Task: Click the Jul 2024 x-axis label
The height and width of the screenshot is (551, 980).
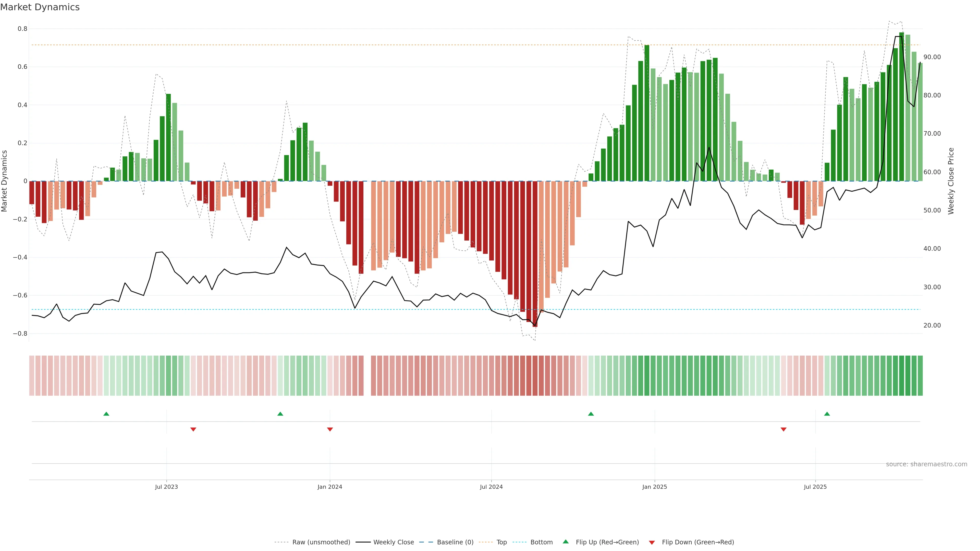Action: click(x=491, y=487)
